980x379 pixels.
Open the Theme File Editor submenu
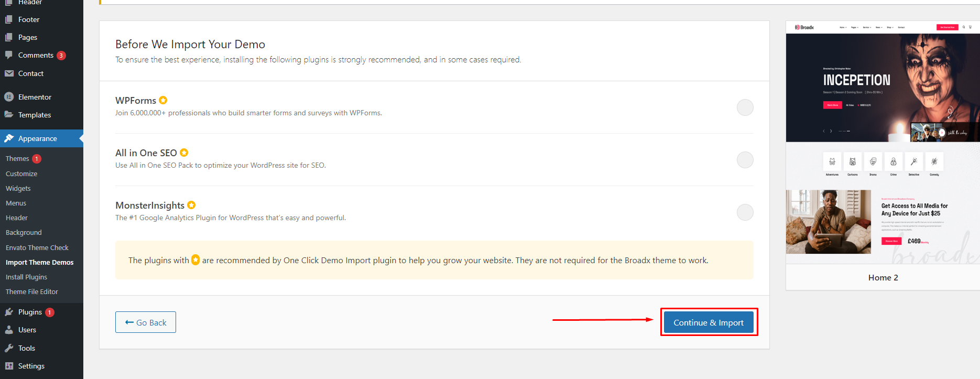coord(32,291)
